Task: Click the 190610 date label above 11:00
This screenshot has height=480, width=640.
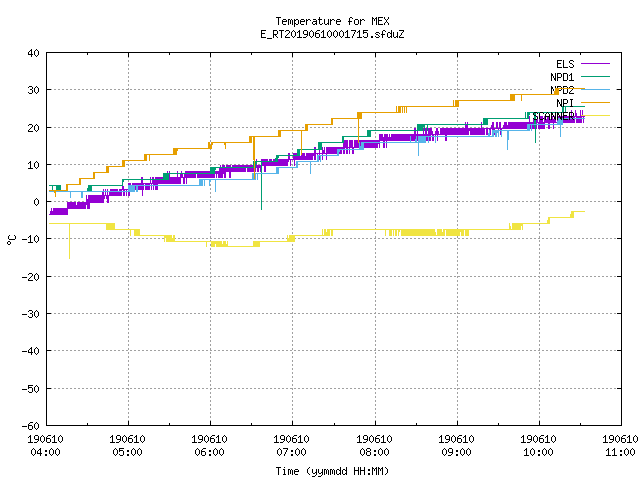Action: [x=620, y=440]
